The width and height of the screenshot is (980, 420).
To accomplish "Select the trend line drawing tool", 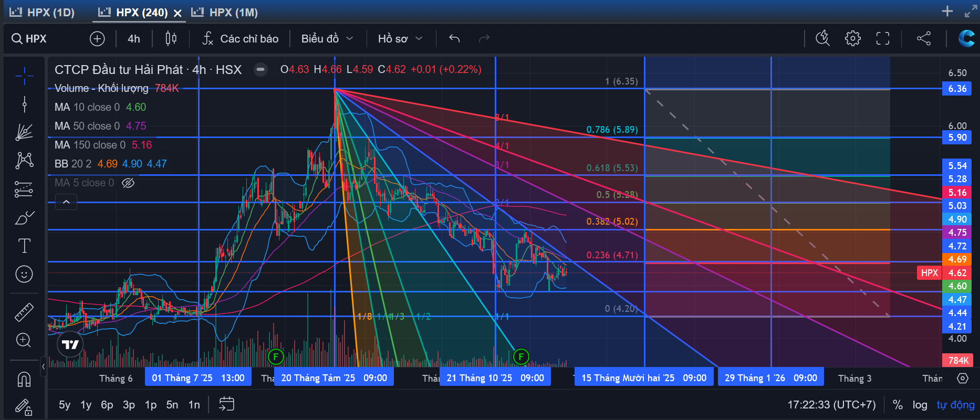I will pos(24,104).
